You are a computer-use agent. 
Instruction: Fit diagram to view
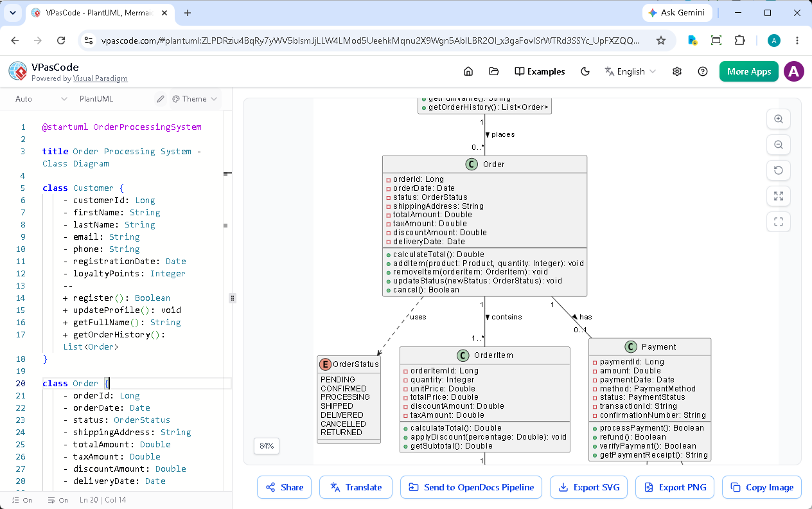coord(779,196)
